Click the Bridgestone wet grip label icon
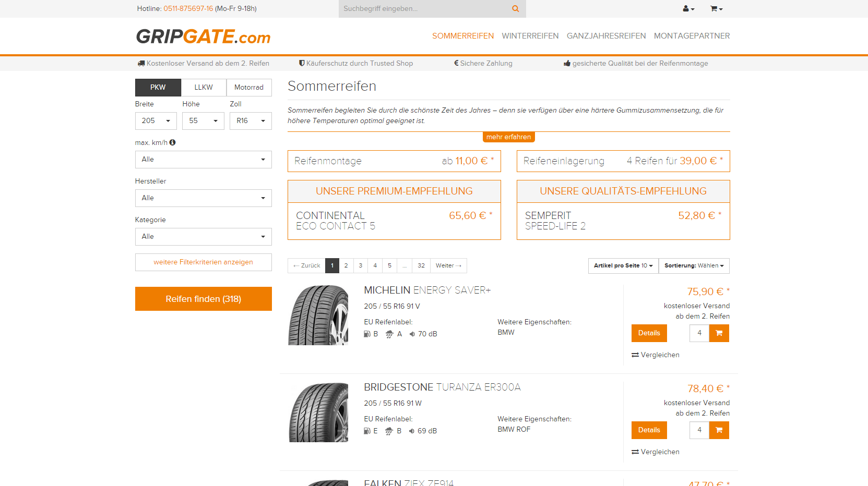This screenshot has width=868, height=486. [x=389, y=431]
